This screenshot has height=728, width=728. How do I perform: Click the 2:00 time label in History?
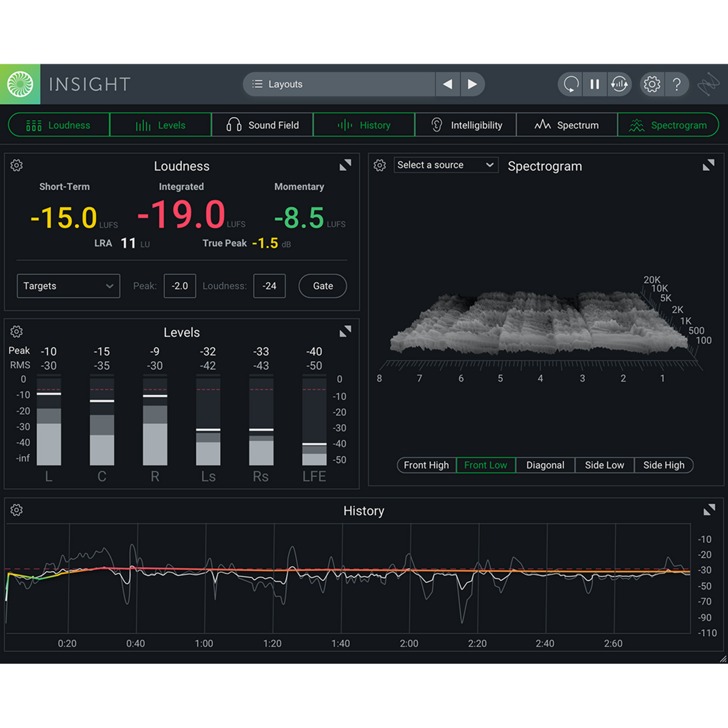point(409,644)
